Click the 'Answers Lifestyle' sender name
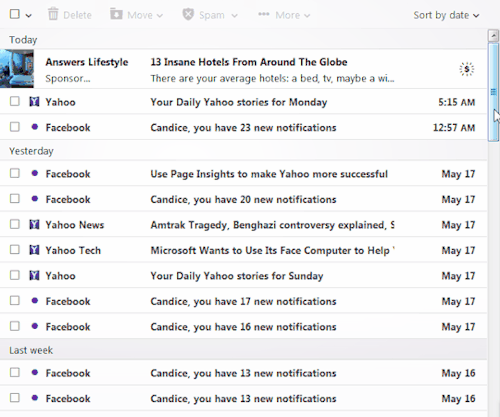Viewport: 500px width, 417px height. [x=87, y=62]
